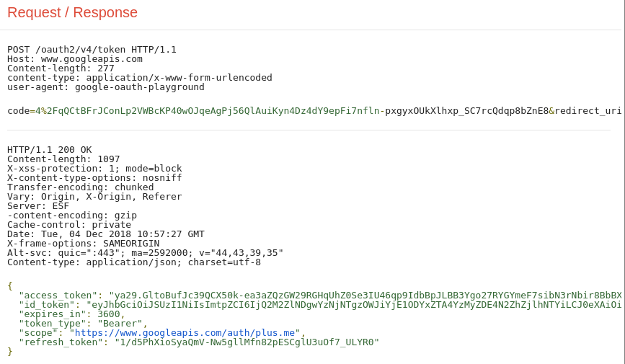
Task: Click the id_token value string
Action: tap(354, 305)
